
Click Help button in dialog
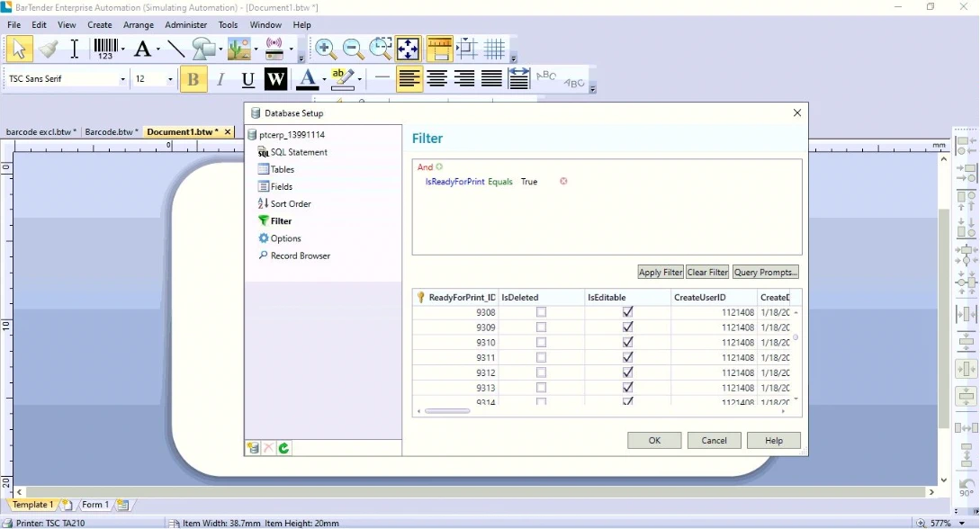coord(774,440)
